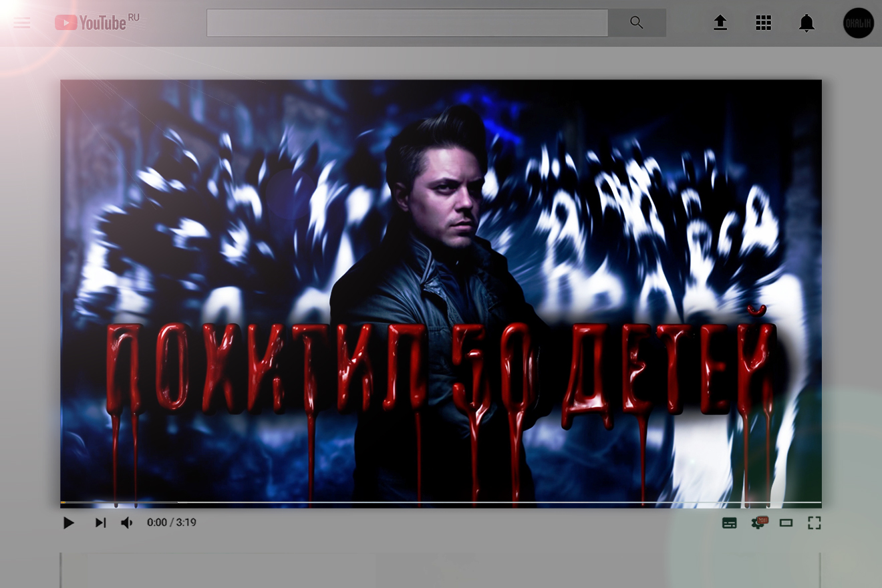Mute the video sound

(x=127, y=523)
